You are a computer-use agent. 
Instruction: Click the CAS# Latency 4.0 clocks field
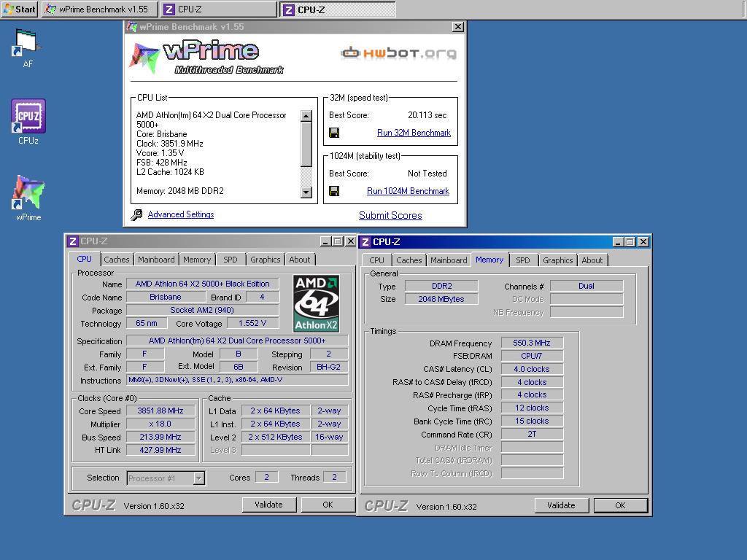pyautogui.click(x=532, y=369)
